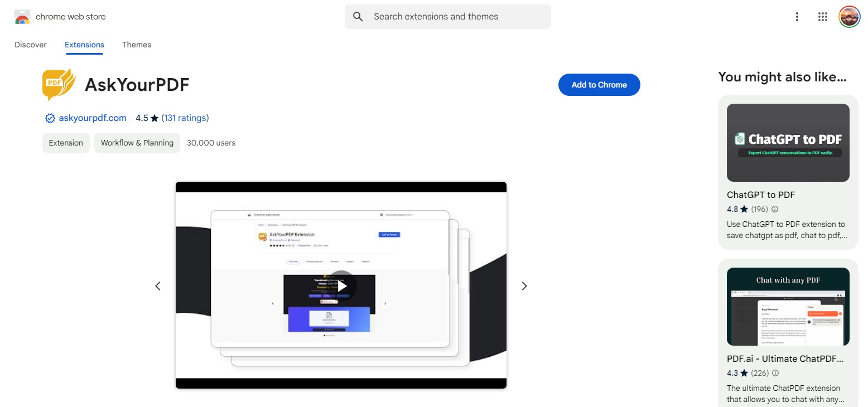Open the 131 ratings link
This screenshot has width=868, height=407.
click(x=185, y=118)
